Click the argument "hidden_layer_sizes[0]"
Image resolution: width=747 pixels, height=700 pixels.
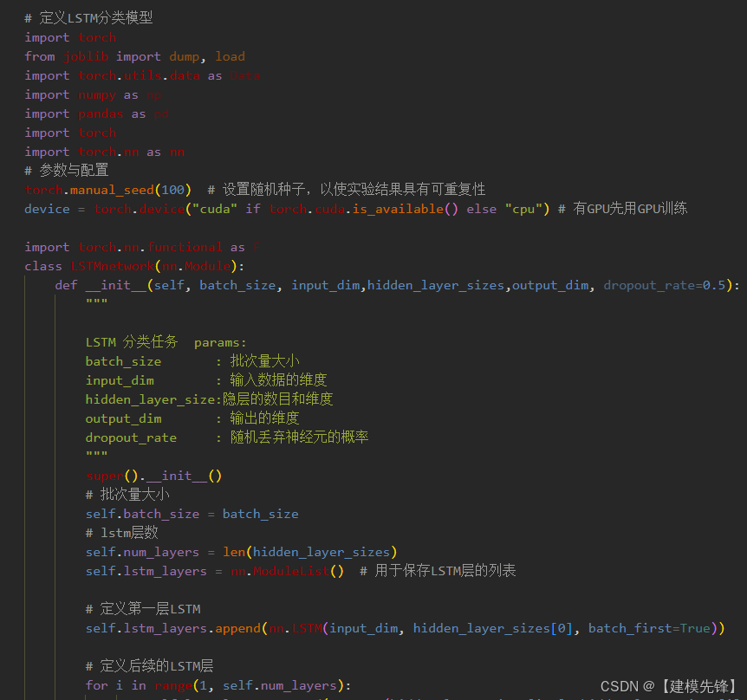point(493,628)
